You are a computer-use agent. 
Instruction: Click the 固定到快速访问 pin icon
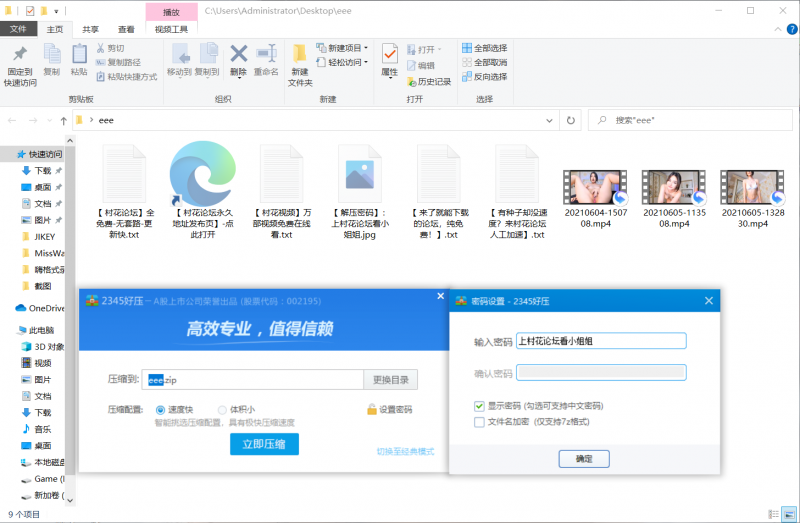tap(20, 54)
